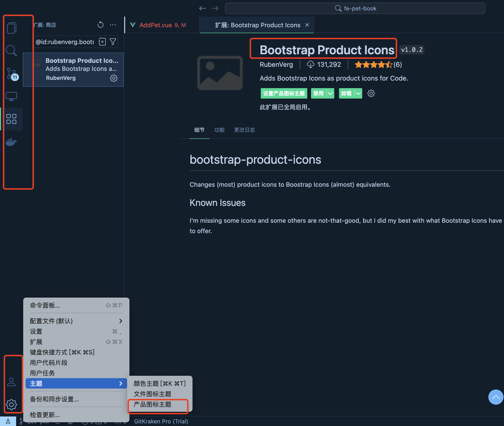The height and width of the screenshot is (426, 504).
Task: Click 功能 tab in extension details
Action: tap(219, 130)
